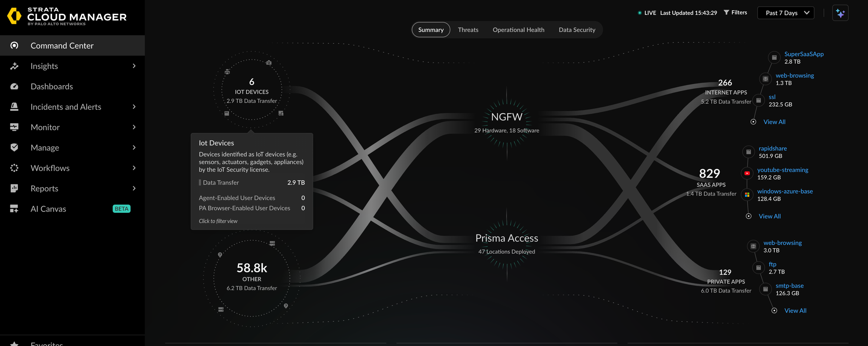This screenshot has width=868, height=346.
Task: Open AI Canvas in sidebar
Action: pos(72,209)
